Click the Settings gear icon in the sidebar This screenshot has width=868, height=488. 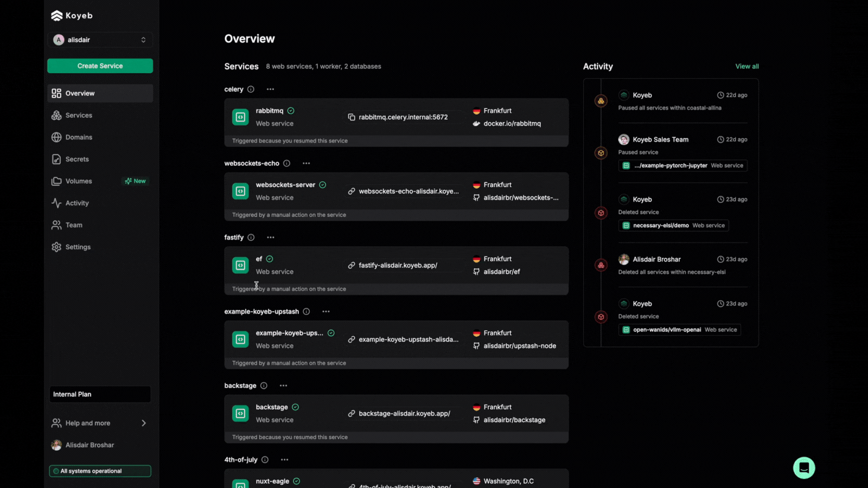(56, 247)
